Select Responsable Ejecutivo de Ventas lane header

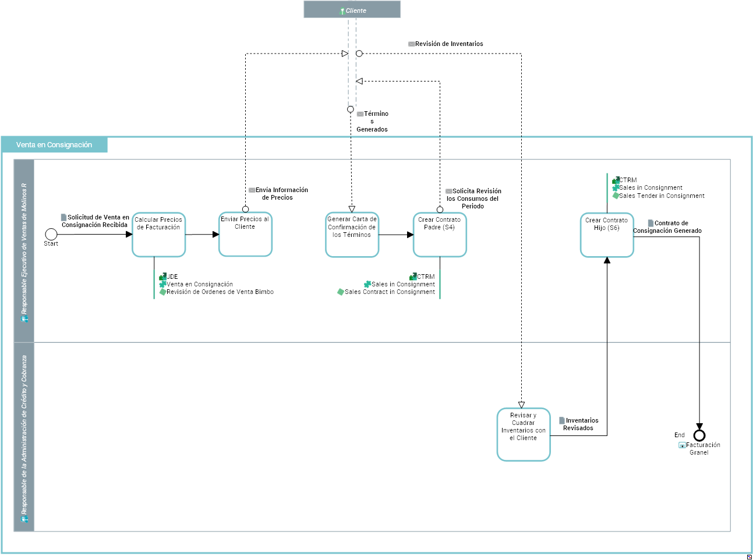[x=24, y=251]
